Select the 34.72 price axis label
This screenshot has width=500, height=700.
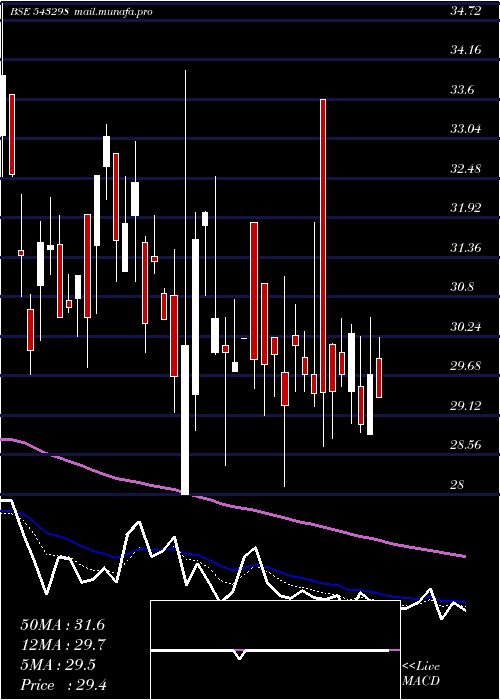click(466, 11)
